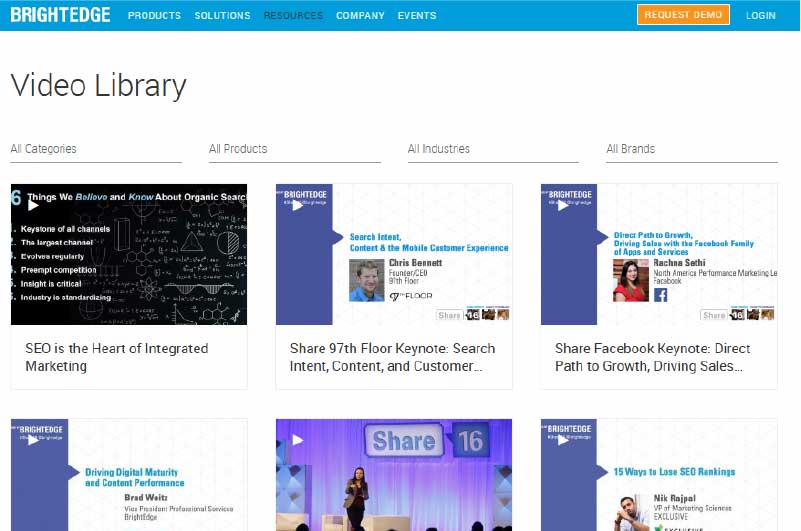Click the Request Demo button

[683, 15]
